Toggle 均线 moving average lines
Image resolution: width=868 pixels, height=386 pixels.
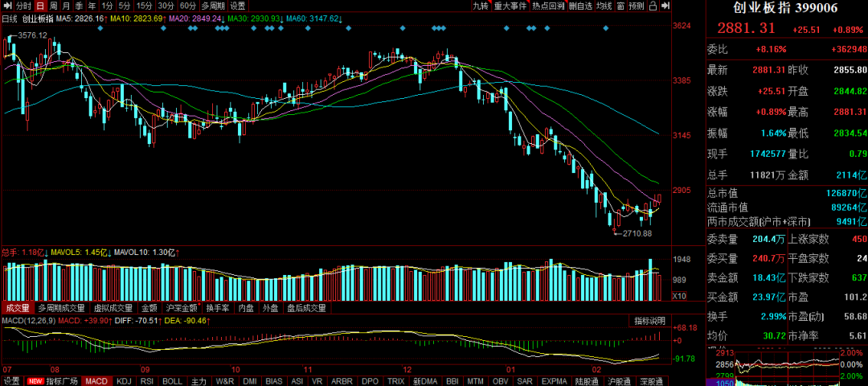point(605,6)
